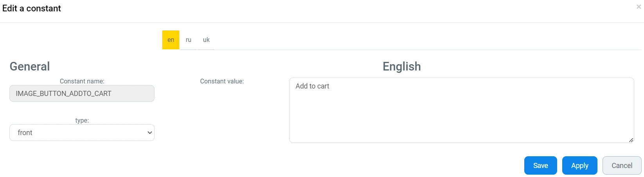Close the Edit a constant dialog
Image resolution: width=644 pixels, height=177 pixels.
point(639,7)
